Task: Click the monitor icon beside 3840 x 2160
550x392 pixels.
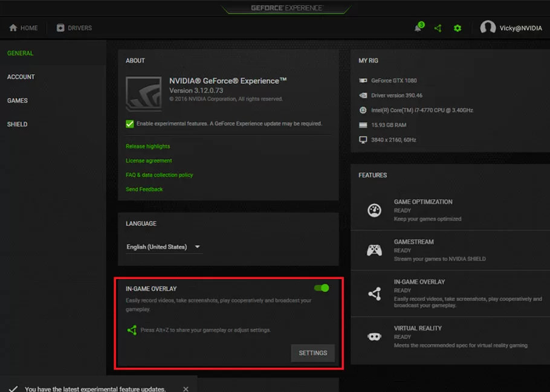Action: [x=363, y=140]
